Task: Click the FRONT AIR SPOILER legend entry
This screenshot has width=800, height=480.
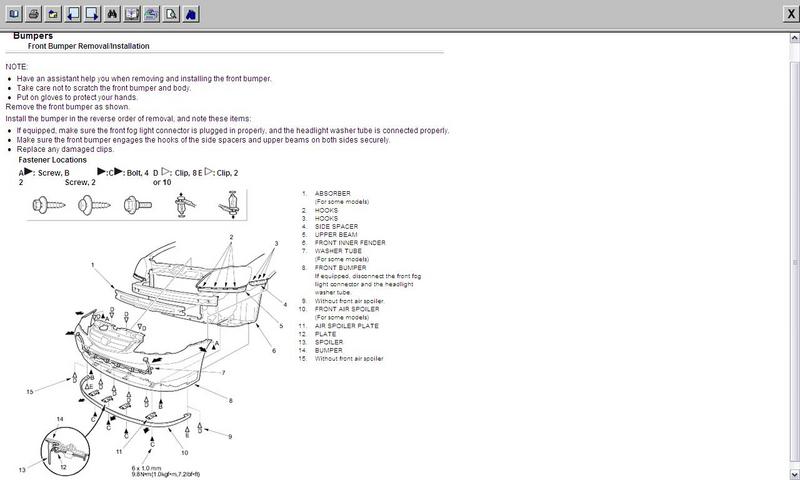Action: (347, 309)
